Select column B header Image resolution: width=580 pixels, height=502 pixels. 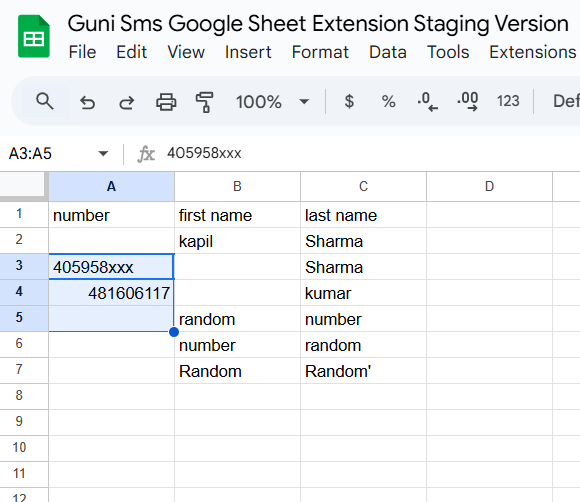[237, 186]
